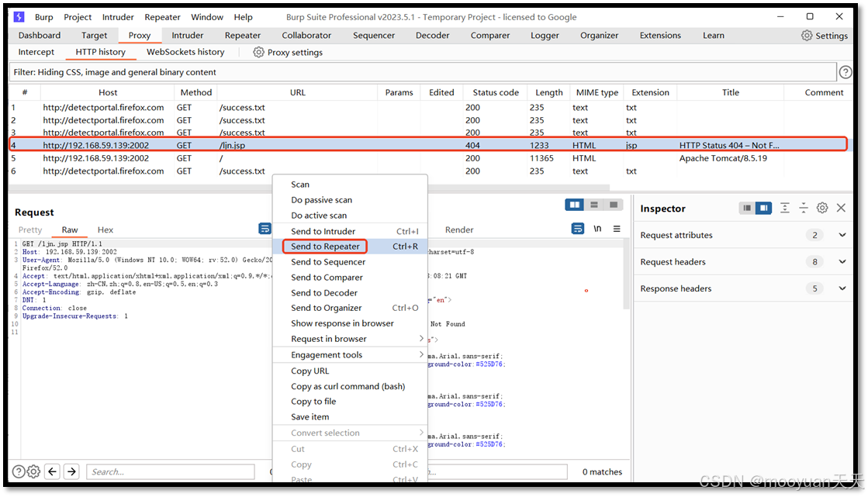Screen dimensions: 868x497
Task: Choose Do active scan
Action: click(351, 216)
